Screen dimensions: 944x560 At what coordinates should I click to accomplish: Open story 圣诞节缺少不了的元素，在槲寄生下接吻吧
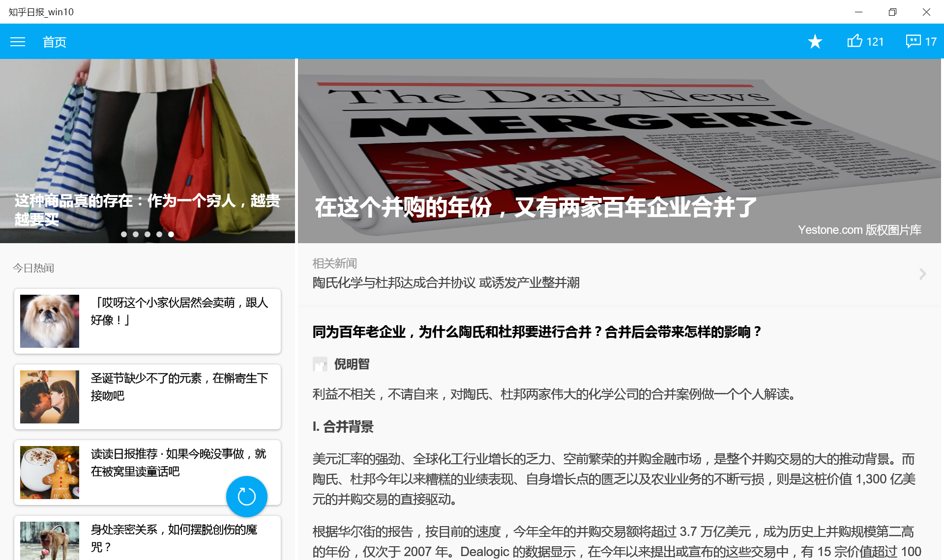coord(179,387)
